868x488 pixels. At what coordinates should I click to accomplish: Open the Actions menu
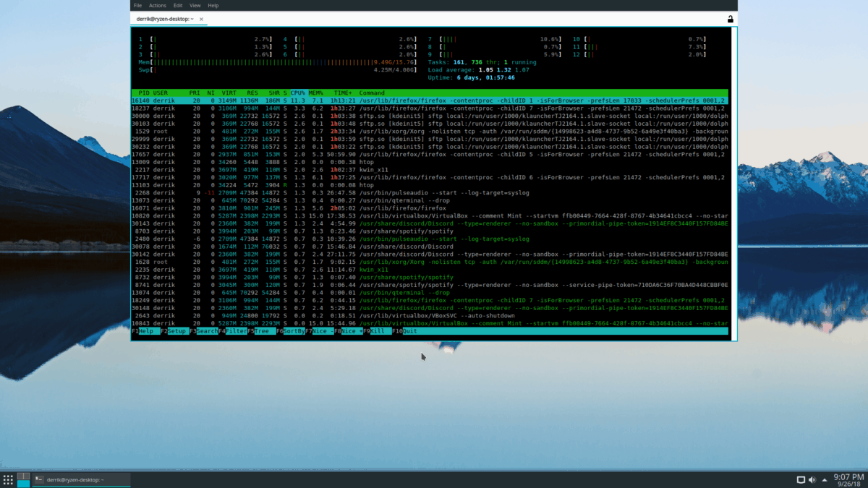point(157,5)
